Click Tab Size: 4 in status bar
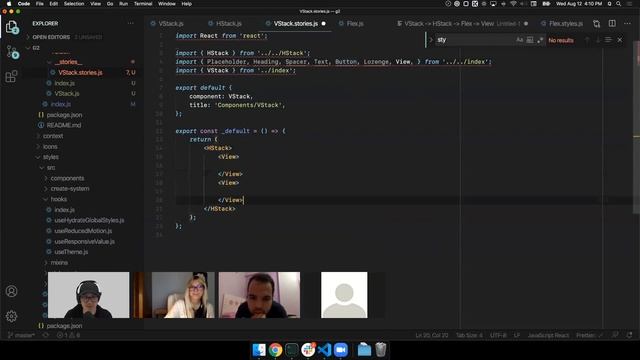Viewport: 640px width, 360px height. click(469, 335)
